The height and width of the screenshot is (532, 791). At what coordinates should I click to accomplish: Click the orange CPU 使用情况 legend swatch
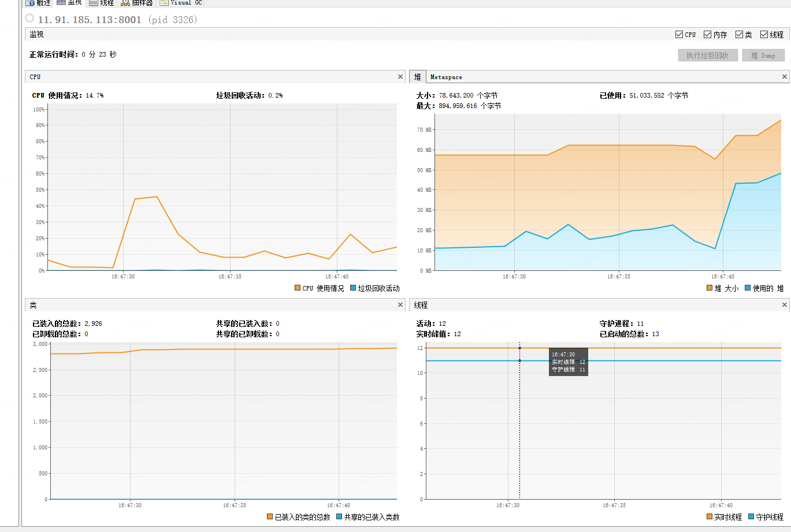(298, 288)
